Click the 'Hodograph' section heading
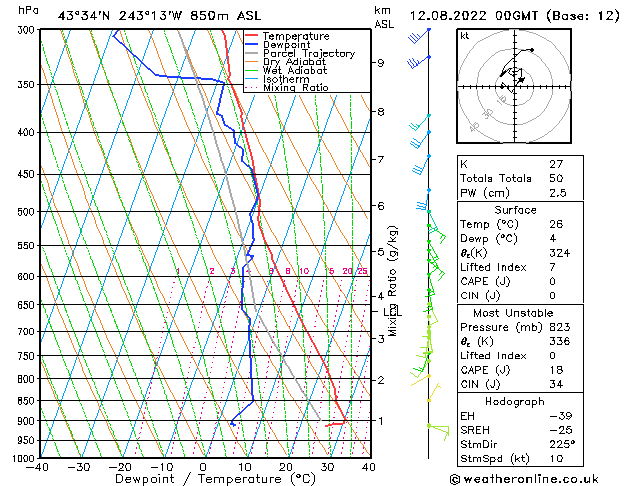The width and height of the screenshot is (629, 486). [x=515, y=401]
